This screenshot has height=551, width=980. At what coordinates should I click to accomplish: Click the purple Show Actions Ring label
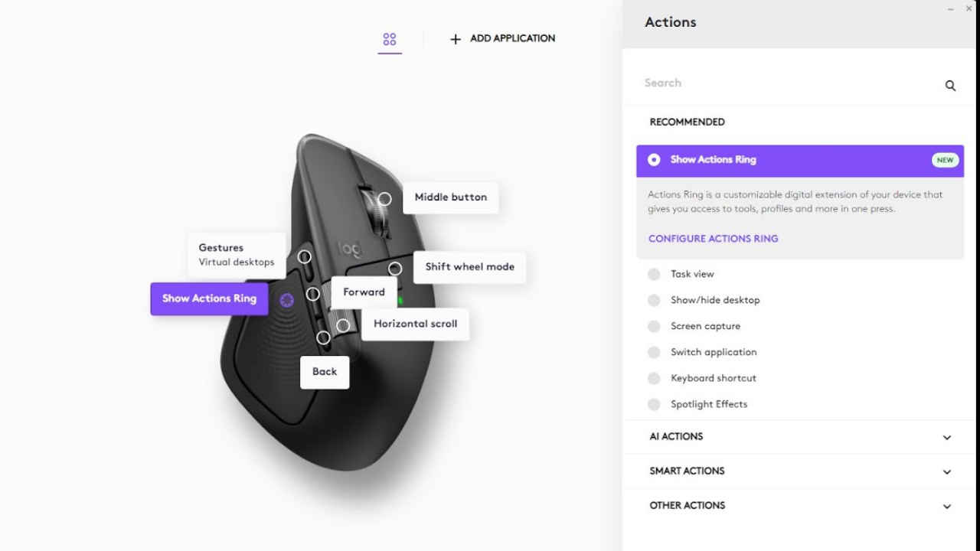point(209,298)
